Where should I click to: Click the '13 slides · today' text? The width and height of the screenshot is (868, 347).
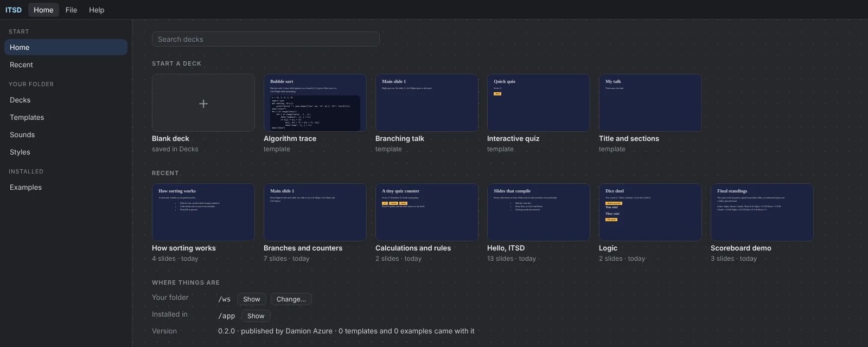point(512,259)
